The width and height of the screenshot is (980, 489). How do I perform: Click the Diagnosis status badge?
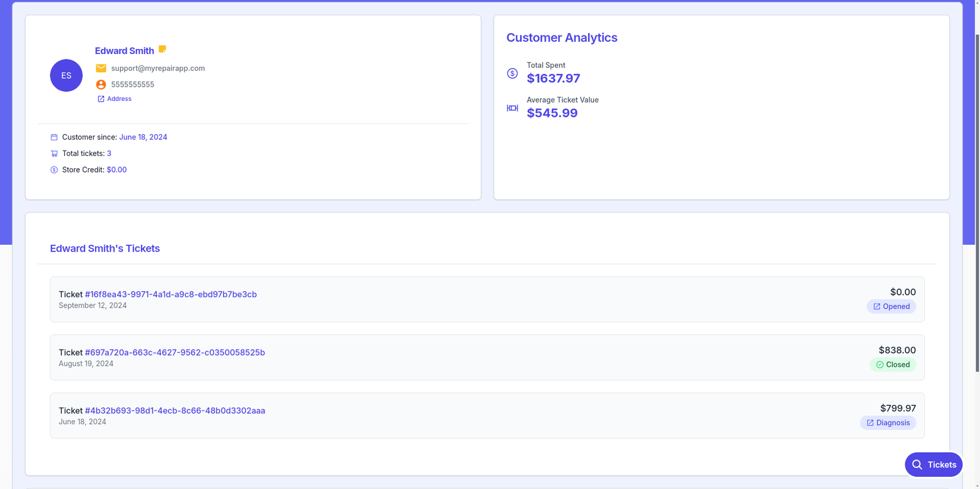coord(888,423)
